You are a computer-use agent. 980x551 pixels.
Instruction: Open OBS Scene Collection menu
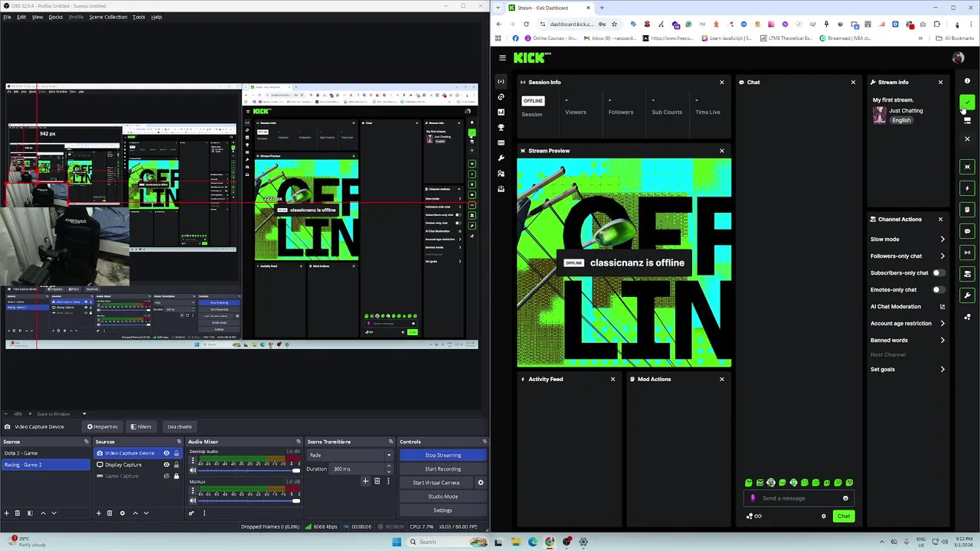point(108,17)
